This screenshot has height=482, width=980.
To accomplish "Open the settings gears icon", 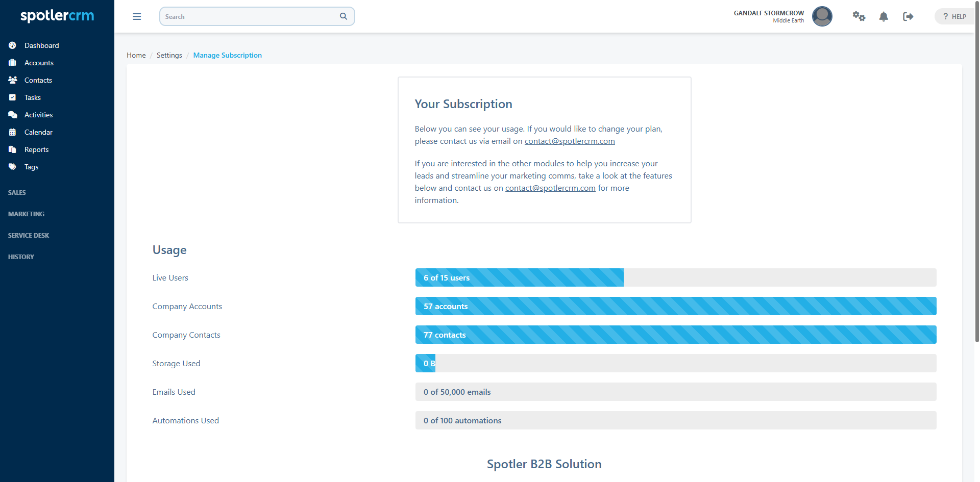I will click(859, 16).
